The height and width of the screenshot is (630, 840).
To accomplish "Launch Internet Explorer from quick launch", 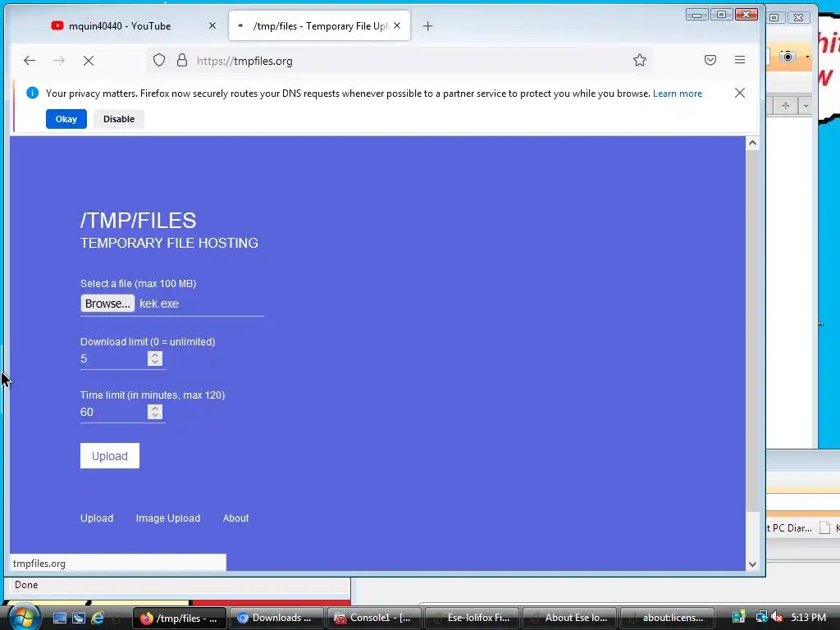I will coord(98,619).
